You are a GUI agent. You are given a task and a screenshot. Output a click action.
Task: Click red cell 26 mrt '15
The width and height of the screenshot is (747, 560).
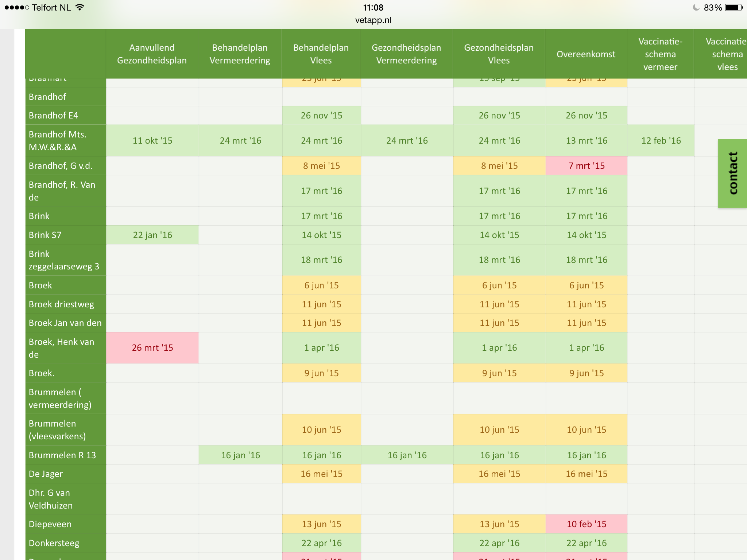[x=152, y=348]
